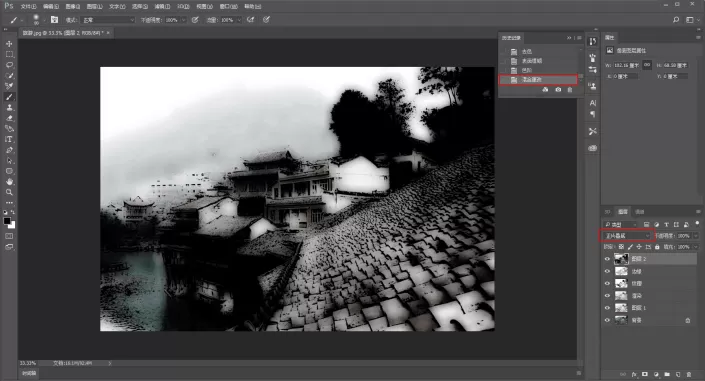The height and width of the screenshot is (381, 705).
Task: Open layer opacity slider arrow
Action: tap(696, 236)
